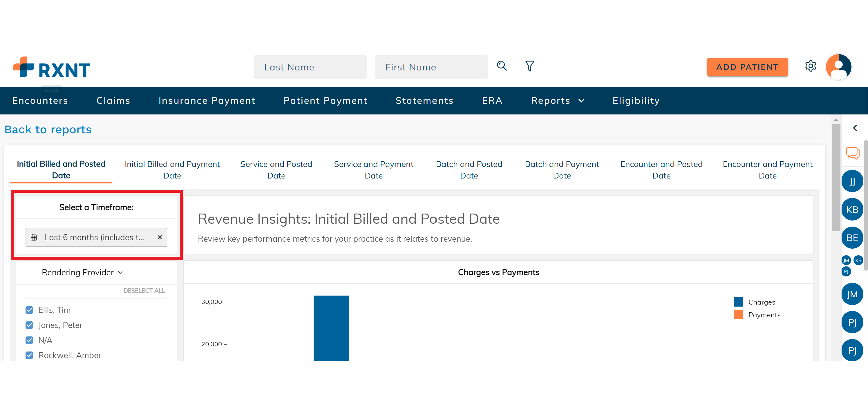Go to Claims menu

point(113,101)
